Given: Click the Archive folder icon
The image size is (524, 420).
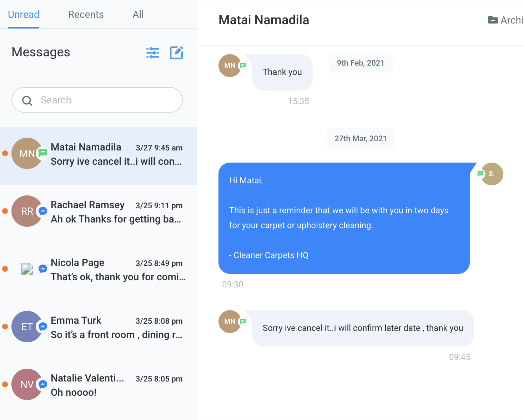Looking at the screenshot, I should point(493,20).
